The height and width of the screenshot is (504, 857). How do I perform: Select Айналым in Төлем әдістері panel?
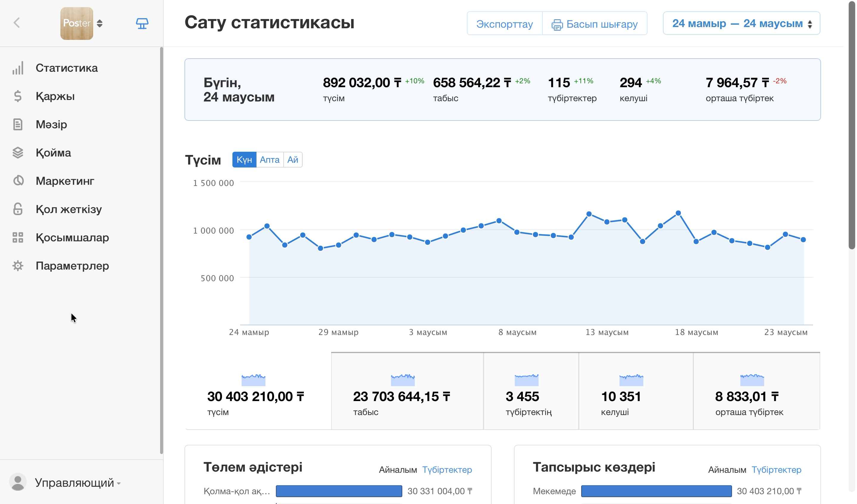tap(398, 470)
